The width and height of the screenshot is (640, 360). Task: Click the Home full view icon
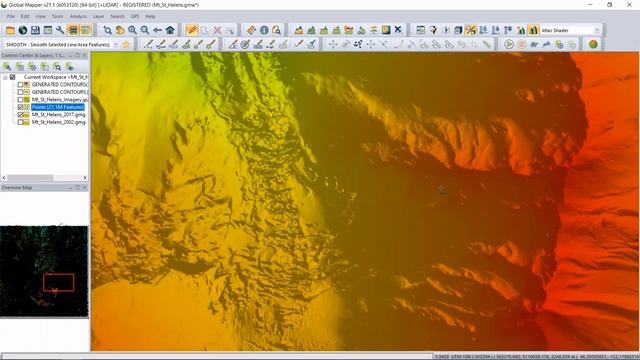[x=170, y=30]
